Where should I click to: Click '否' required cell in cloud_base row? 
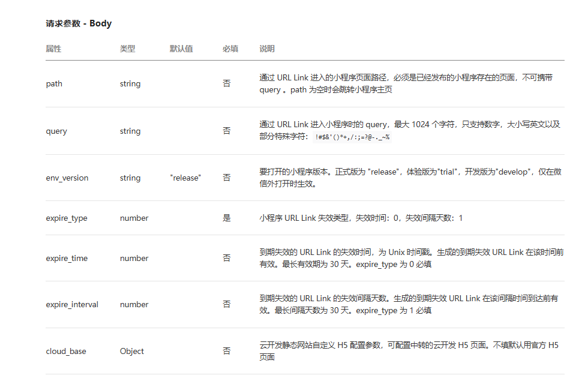click(x=227, y=351)
